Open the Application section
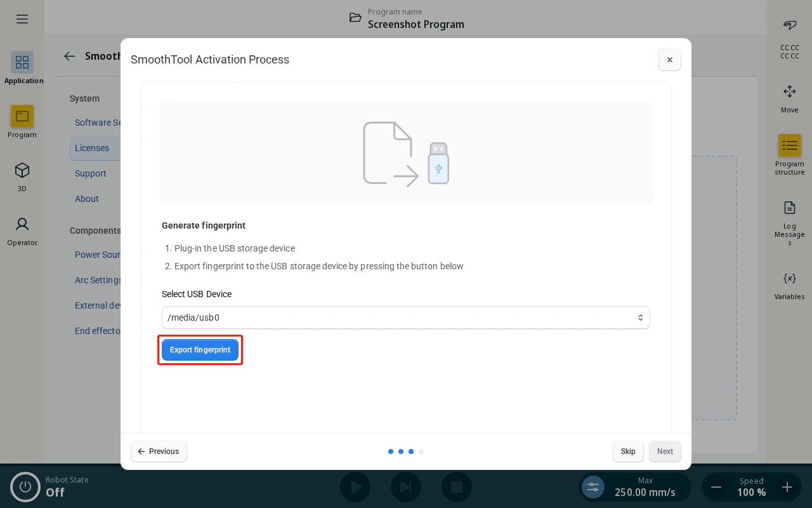 [x=22, y=68]
